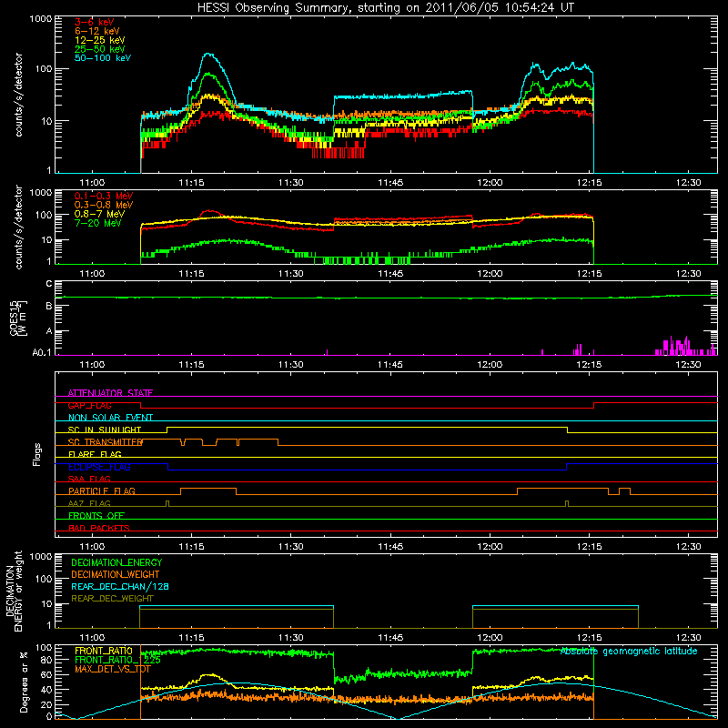728x728 pixels.
Task: Select the green FRONT_RATIO_1225 legend label
Action: [x=117, y=660]
